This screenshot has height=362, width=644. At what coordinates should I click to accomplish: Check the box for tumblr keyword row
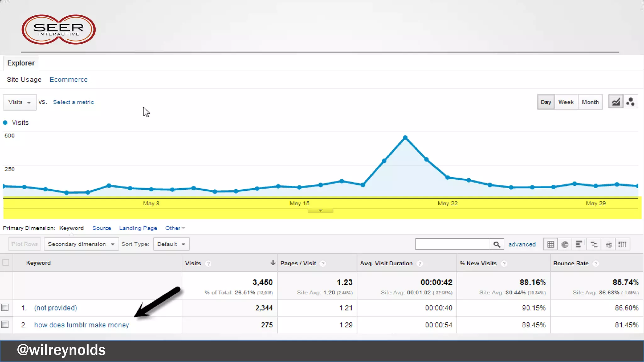tap(5, 324)
